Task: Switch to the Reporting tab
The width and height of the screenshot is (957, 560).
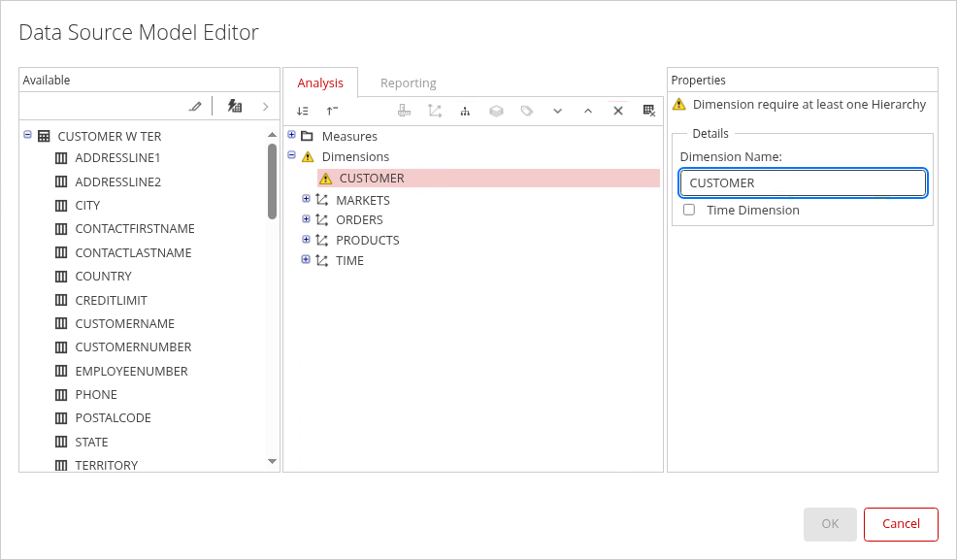Action: (408, 83)
